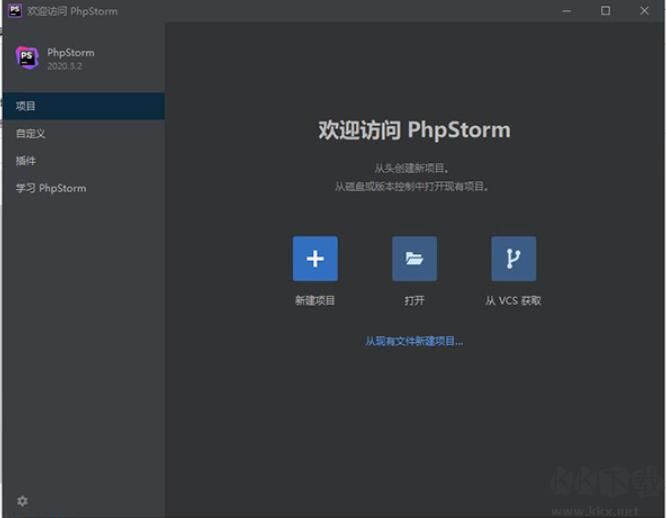Click the 从现有文件新建项目... link
Viewport: 666px width, 518px height.
coord(414,341)
